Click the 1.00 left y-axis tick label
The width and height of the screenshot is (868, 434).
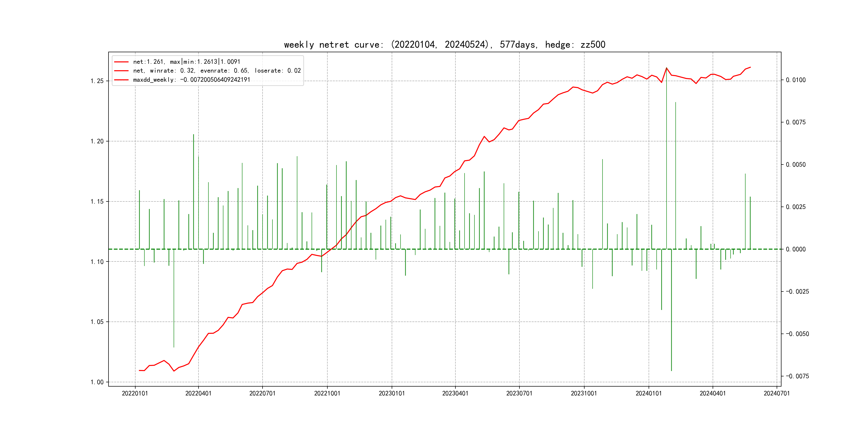click(97, 382)
